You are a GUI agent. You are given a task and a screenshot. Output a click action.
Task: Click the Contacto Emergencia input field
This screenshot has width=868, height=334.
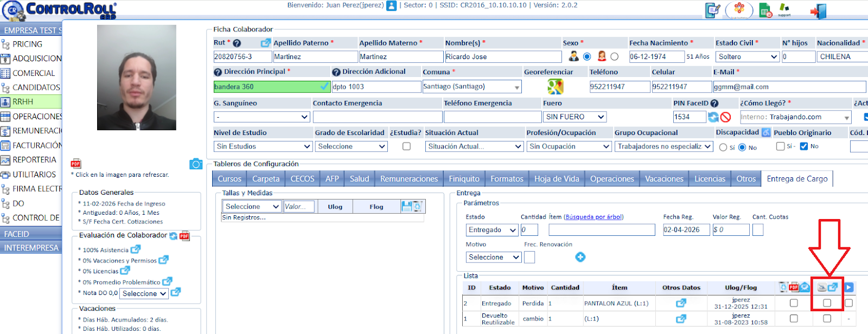tap(377, 117)
